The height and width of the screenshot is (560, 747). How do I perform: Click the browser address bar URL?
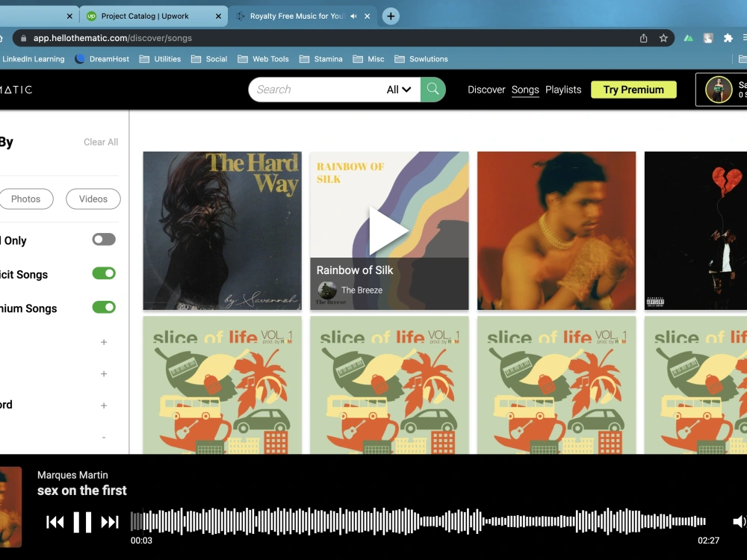[x=113, y=38]
